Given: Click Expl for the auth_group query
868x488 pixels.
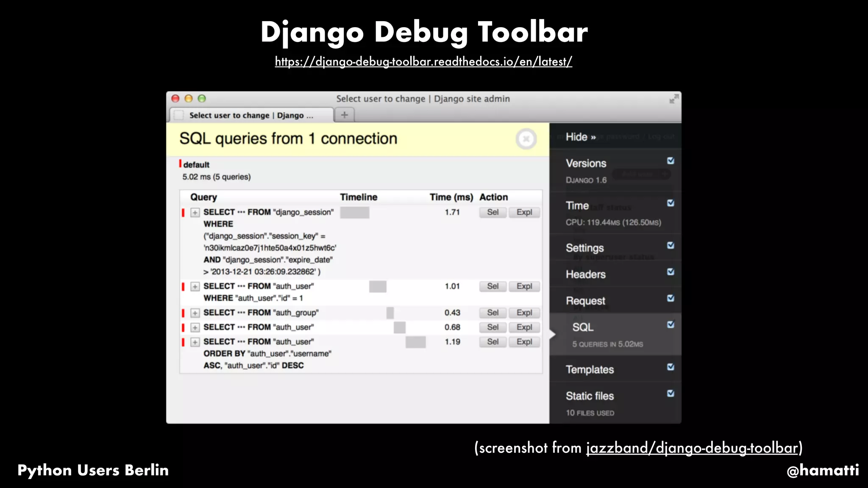Looking at the screenshot, I should 524,313.
